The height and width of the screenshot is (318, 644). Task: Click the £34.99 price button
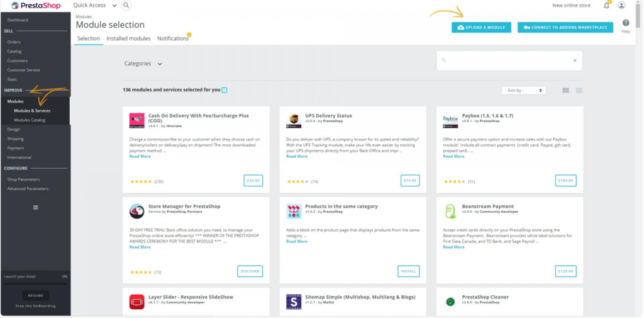pos(253,181)
